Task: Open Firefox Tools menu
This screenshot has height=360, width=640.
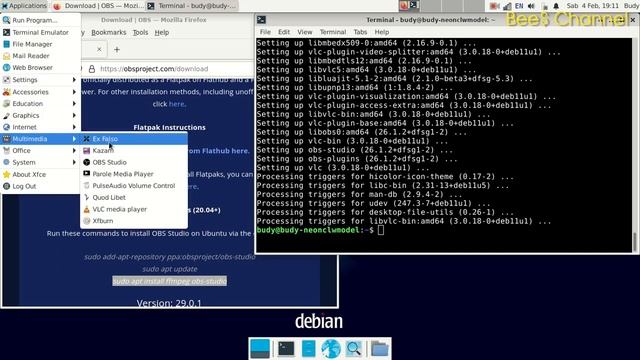Action: point(140,32)
